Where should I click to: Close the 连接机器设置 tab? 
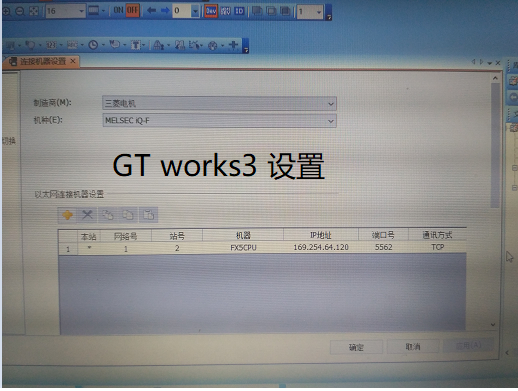pos(73,61)
